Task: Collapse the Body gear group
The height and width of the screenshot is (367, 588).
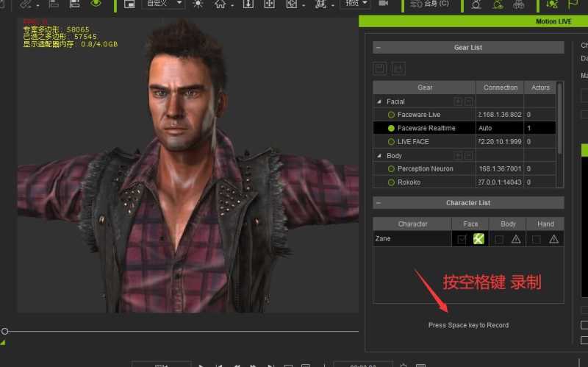Action: coord(379,156)
